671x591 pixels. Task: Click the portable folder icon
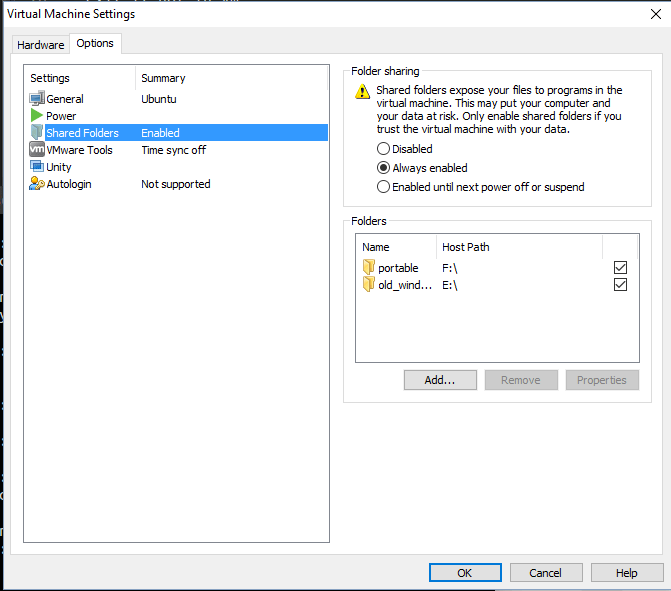click(x=368, y=267)
